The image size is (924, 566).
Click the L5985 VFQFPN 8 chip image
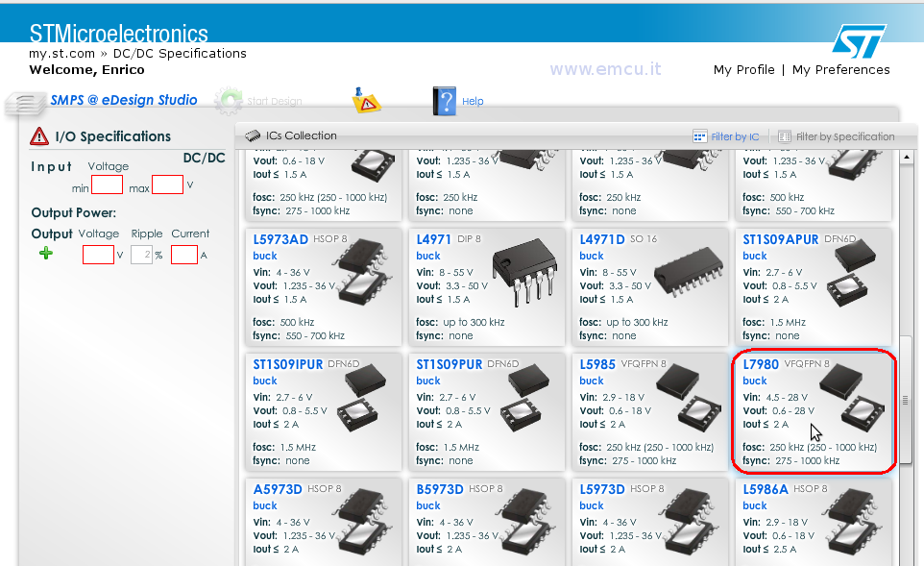point(689,398)
